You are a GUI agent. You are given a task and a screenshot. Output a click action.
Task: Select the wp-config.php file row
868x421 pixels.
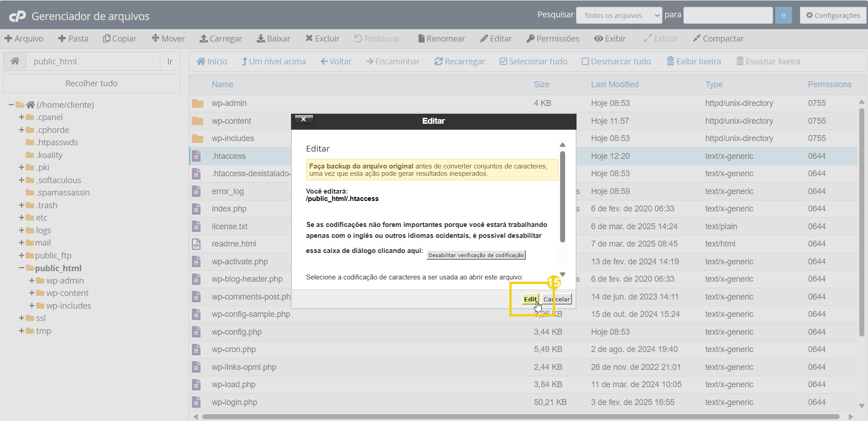tap(523, 332)
